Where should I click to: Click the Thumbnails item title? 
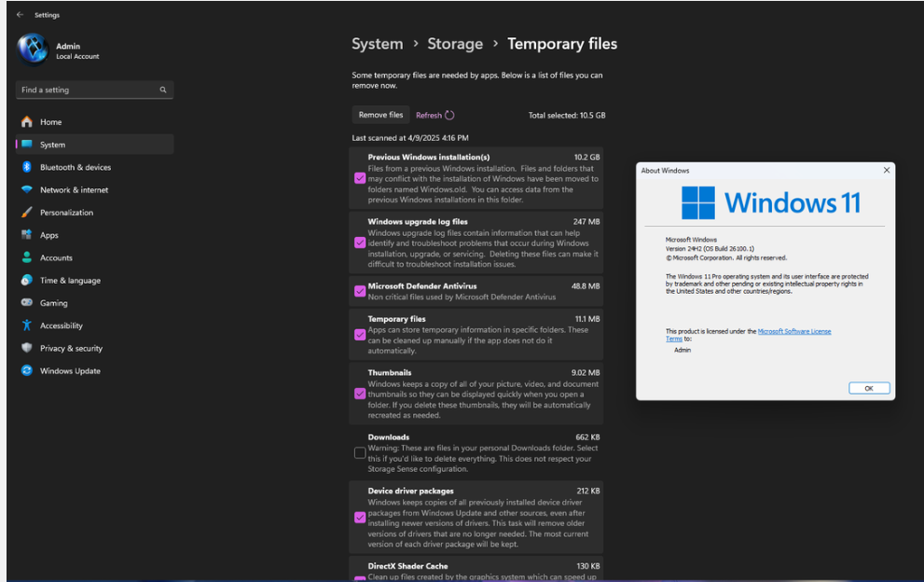(390, 373)
